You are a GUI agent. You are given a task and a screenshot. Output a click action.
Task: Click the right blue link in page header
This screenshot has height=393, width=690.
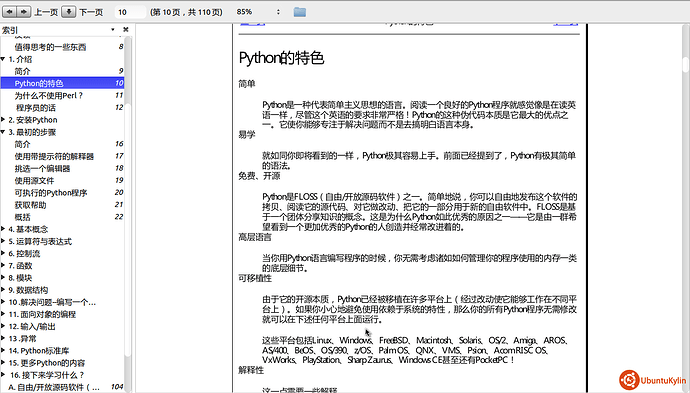click(565, 24)
